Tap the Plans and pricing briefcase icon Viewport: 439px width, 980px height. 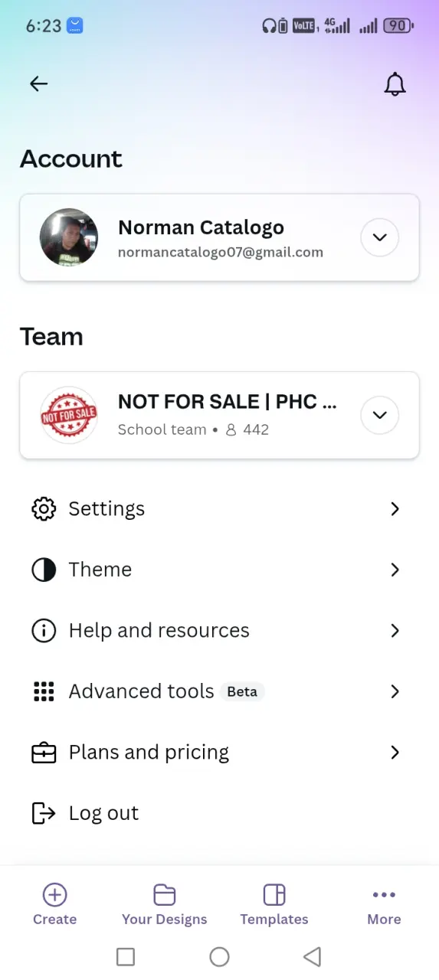pyautogui.click(x=44, y=753)
